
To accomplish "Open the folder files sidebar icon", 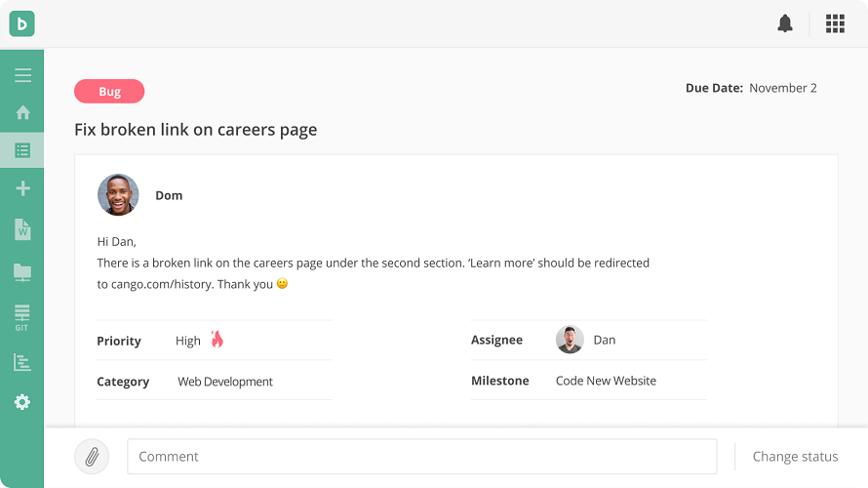I will (22, 272).
